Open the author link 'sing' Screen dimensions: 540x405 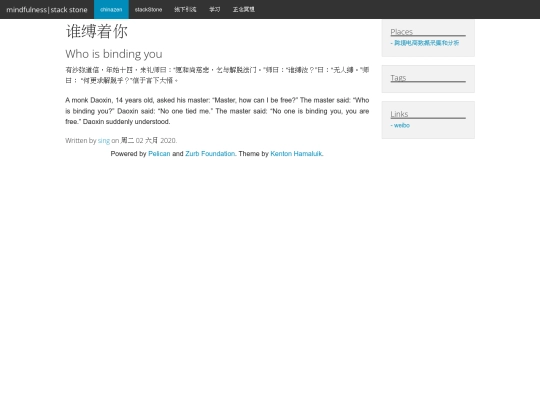pos(104,141)
